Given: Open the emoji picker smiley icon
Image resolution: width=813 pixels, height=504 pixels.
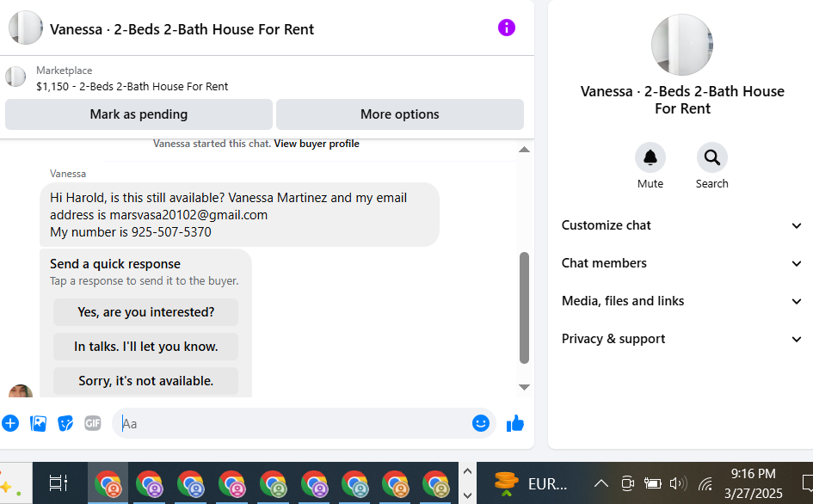Looking at the screenshot, I should (x=481, y=423).
